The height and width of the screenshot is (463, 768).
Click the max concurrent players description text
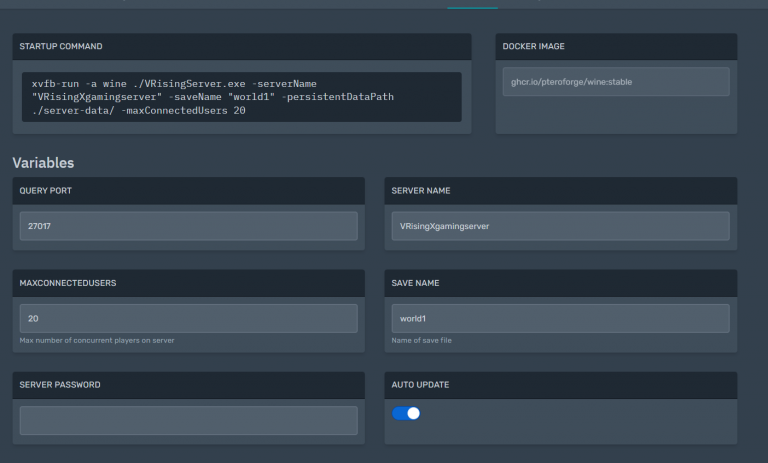tap(97, 341)
